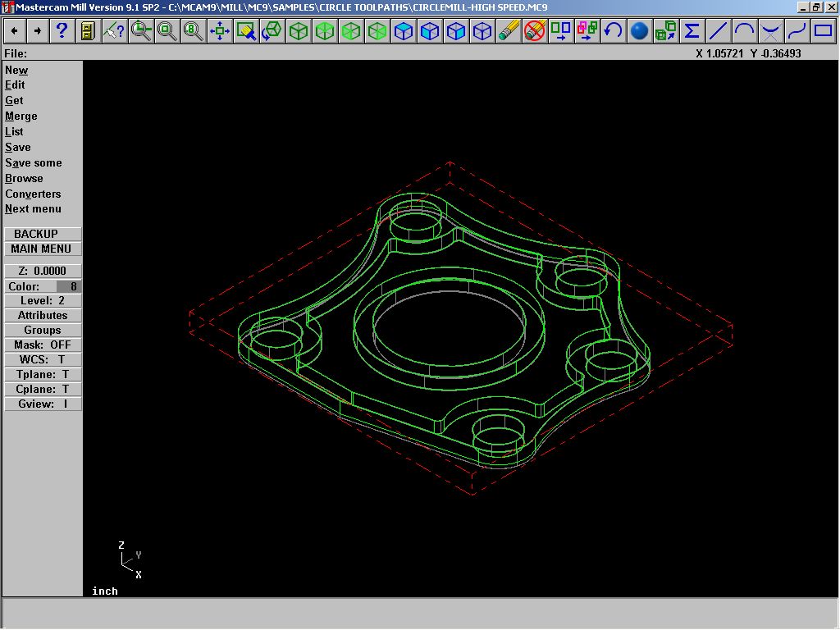
Task: Open the Attributes button
Action: [x=43, y=315]
